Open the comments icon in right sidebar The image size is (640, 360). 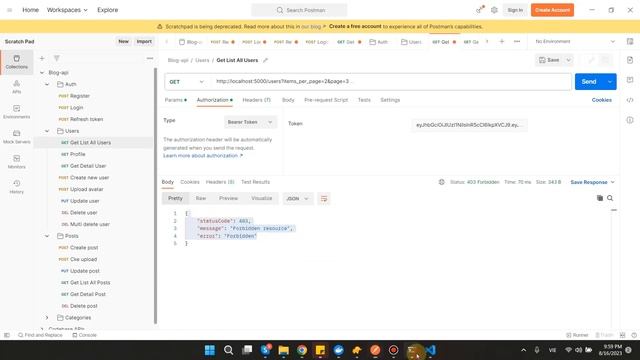pos(630,80)
